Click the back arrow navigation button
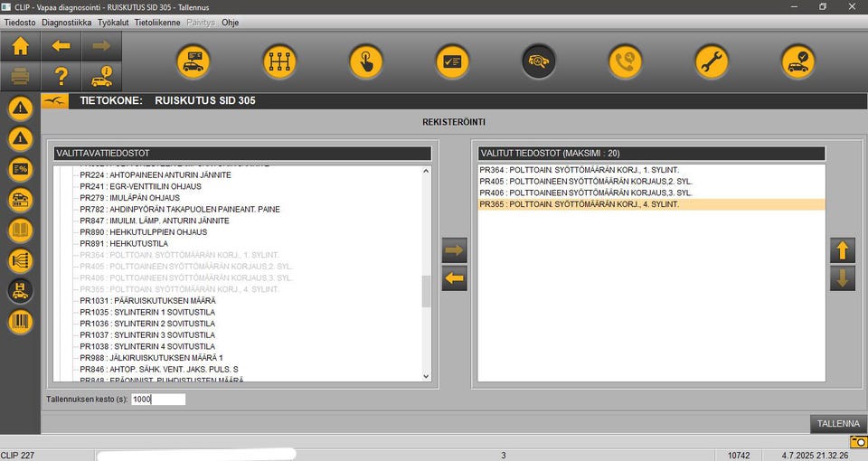 click(61, 46)
